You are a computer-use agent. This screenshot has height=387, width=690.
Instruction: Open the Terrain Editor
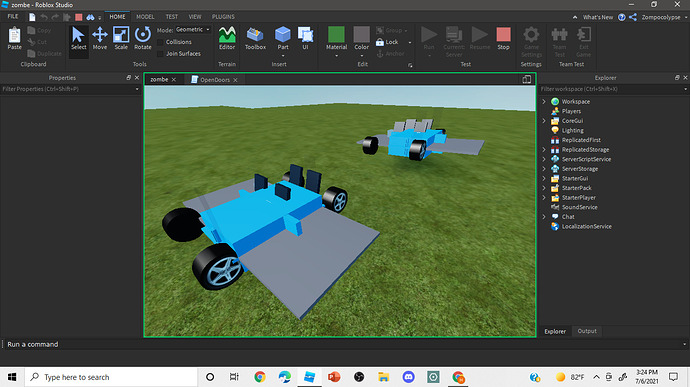[227, 38]
